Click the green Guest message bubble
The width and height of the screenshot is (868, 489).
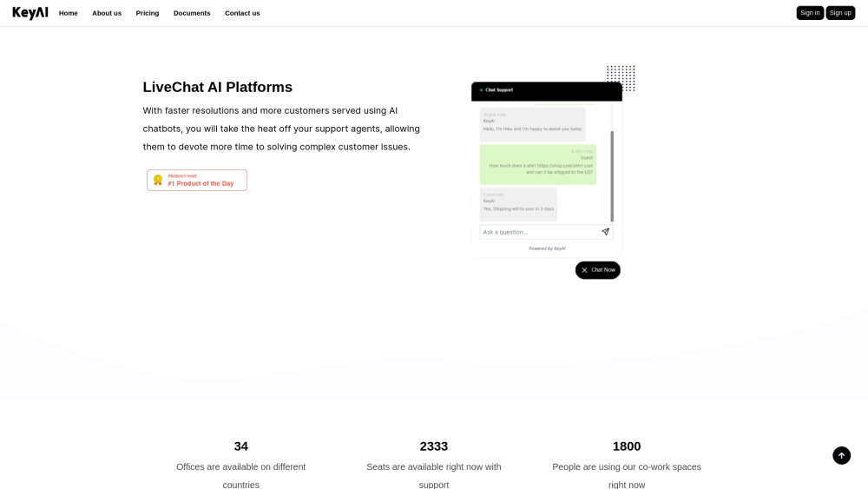538,164
